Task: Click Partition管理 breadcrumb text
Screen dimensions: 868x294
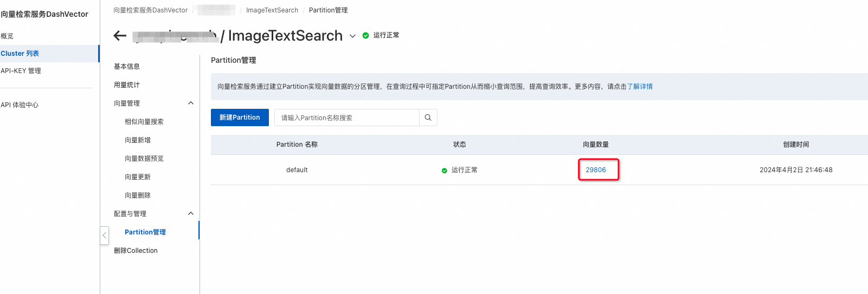Action: pos(329,10)
